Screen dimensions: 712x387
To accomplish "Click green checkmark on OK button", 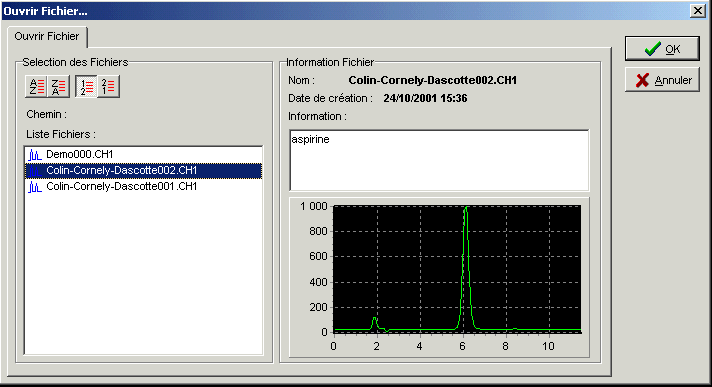I will click(x=653, y=49).
